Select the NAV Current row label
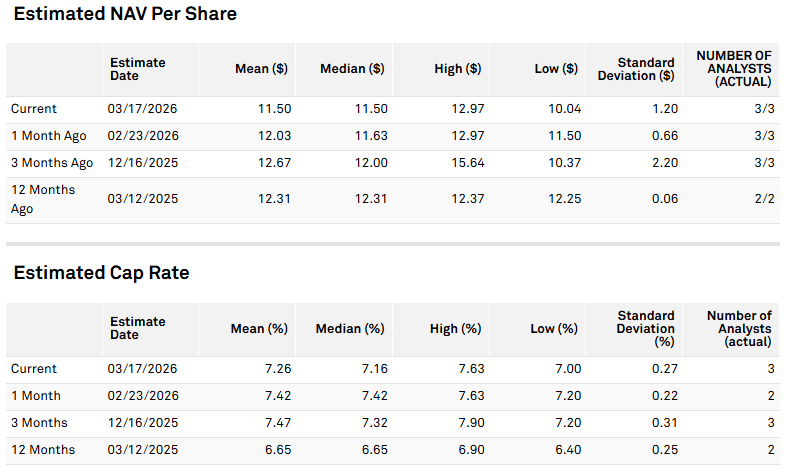 [34, 109]
